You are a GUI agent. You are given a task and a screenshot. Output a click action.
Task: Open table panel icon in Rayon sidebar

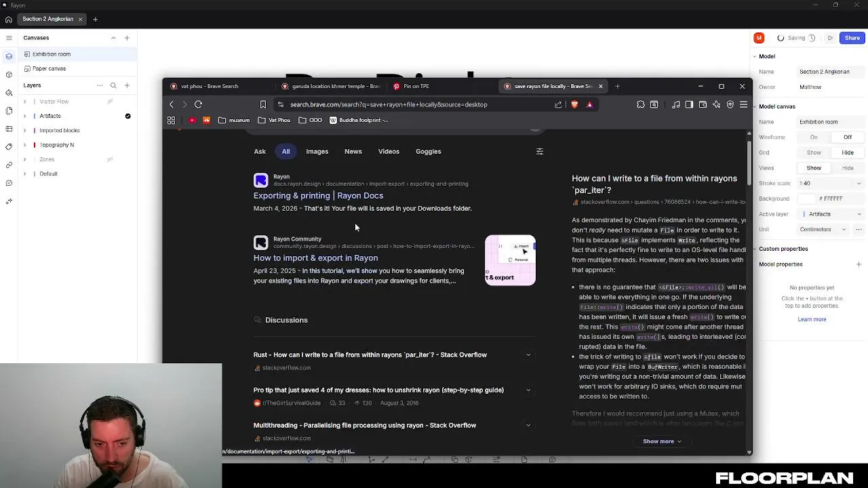click(9, 129)
